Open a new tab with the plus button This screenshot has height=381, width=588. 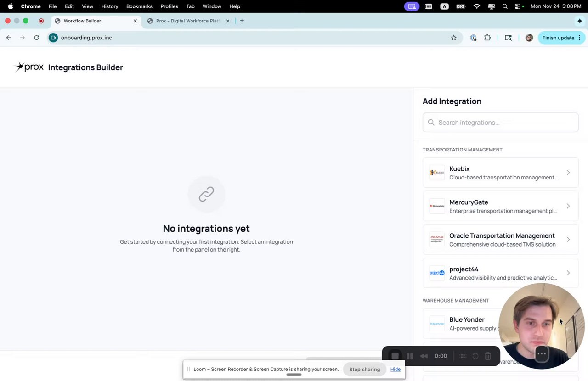click(x=242, y=21)
